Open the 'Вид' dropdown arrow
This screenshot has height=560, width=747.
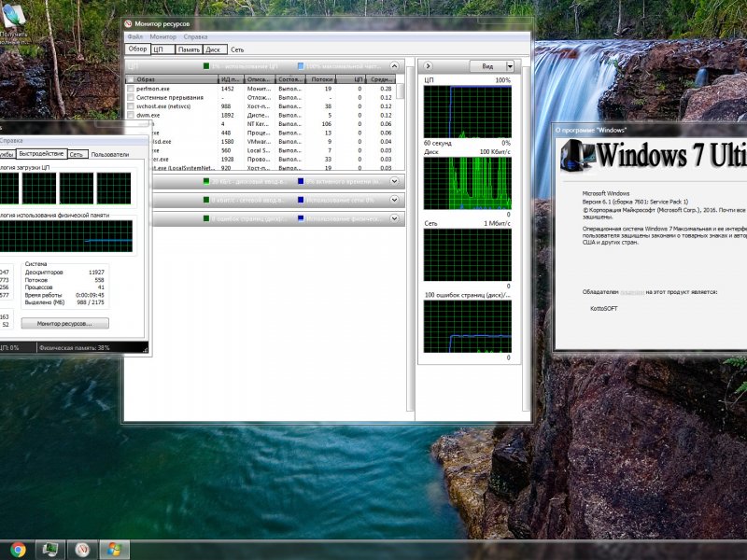coord(510,66)
